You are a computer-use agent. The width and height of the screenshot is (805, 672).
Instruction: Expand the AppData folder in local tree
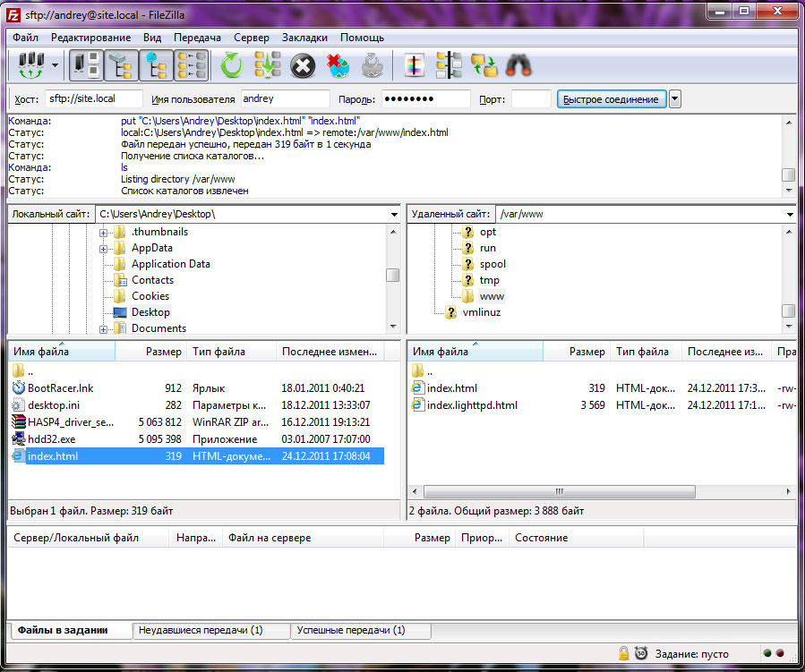[104, 249]
